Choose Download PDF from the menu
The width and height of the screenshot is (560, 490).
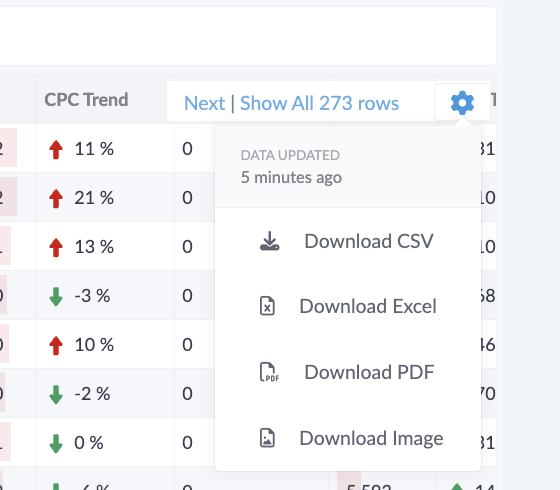(348, 372)
